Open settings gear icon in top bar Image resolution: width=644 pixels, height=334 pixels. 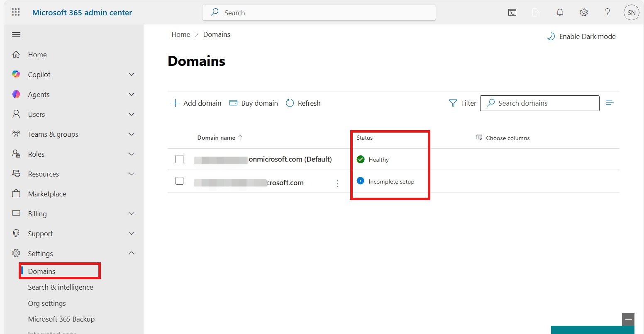(x=584, y=12)
